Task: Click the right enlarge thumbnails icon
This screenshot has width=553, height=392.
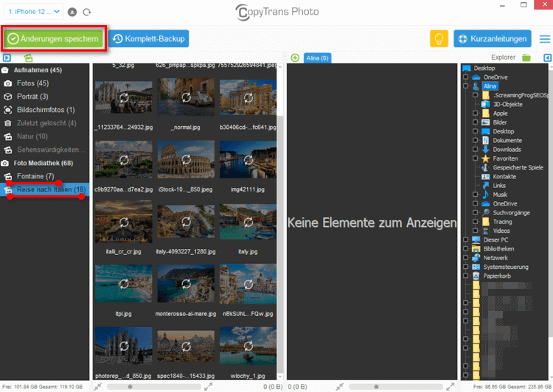Action: pos(451,387)
